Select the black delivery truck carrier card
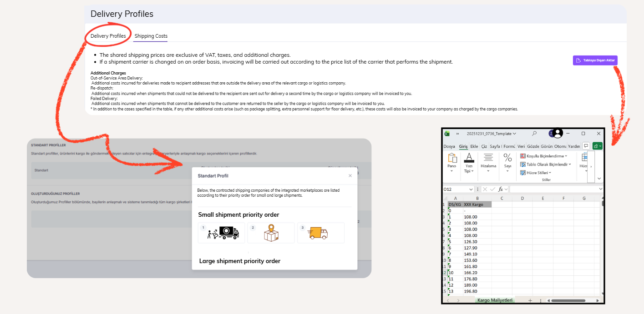This screenshot has height=314, width=644. [222, 233]
